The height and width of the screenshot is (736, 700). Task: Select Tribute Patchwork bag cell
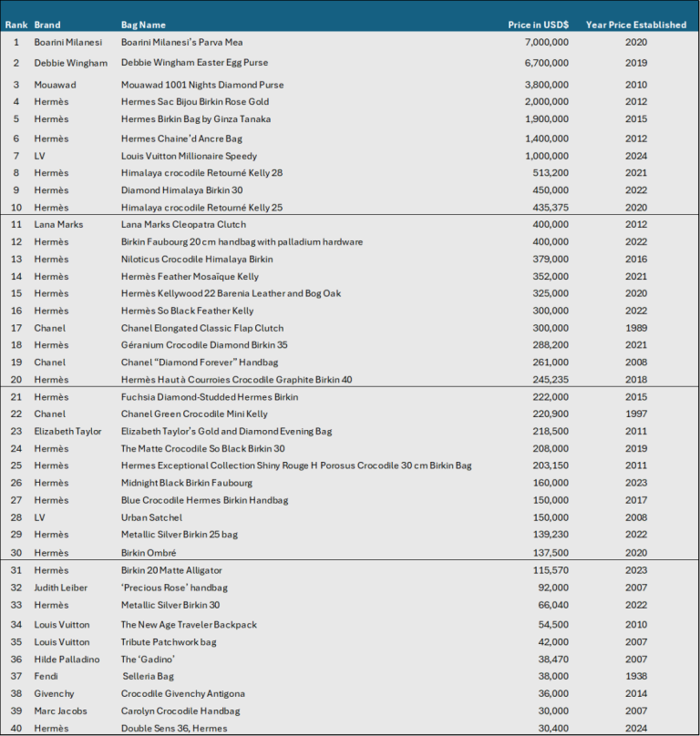coord(169,642)
